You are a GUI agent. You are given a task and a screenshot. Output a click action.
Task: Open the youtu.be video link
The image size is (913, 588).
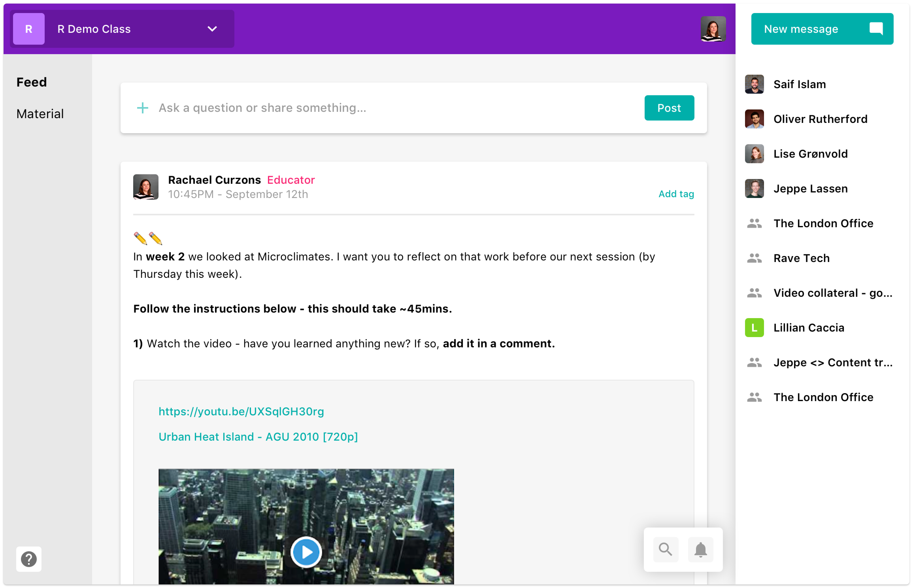coord(241,412)
